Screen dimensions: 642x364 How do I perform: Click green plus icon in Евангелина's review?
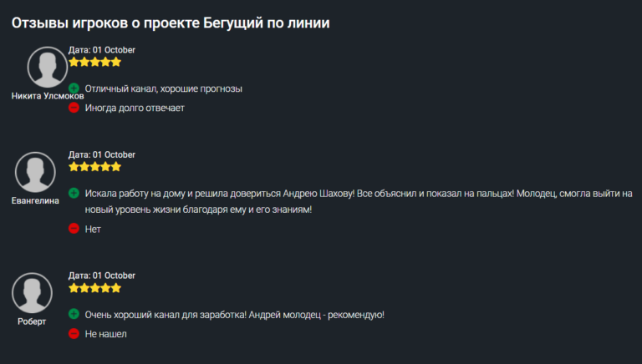click(x=74, y=193)
